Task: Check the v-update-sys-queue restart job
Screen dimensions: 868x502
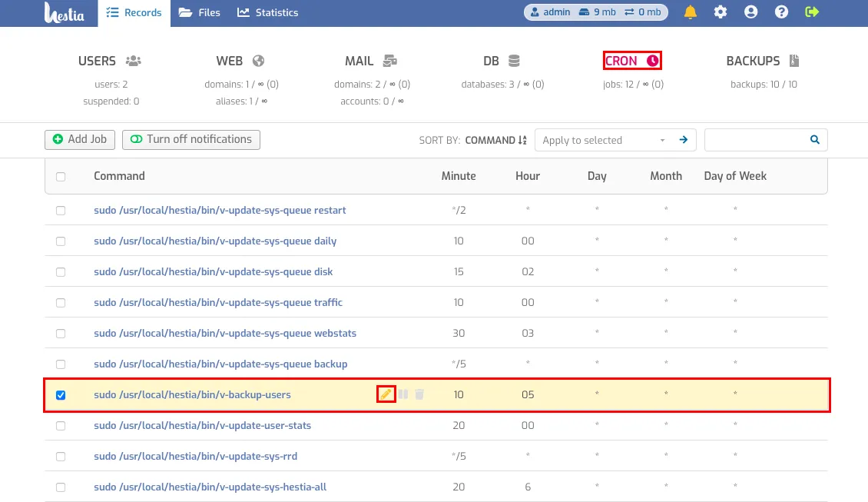Action: [61, 211]
